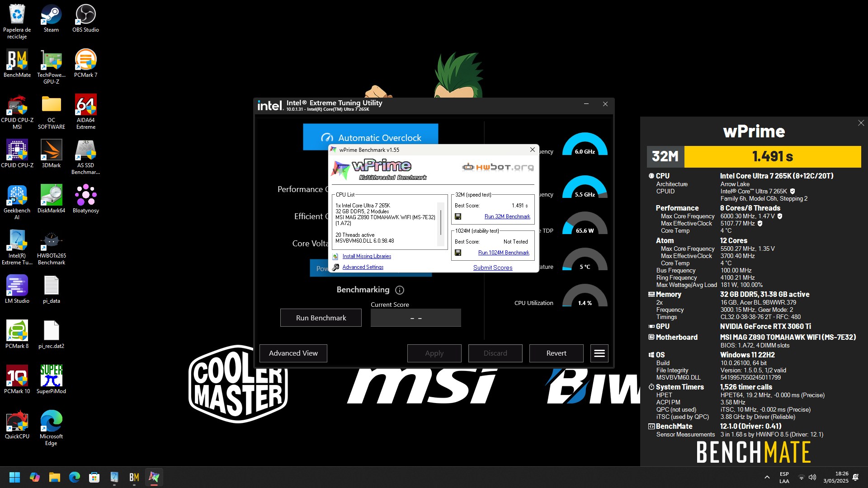Image resolution: width=868 pixels, height=488 pixels.
Task: Save 1024M score using floppy icon
Action: tap(458, 253)
